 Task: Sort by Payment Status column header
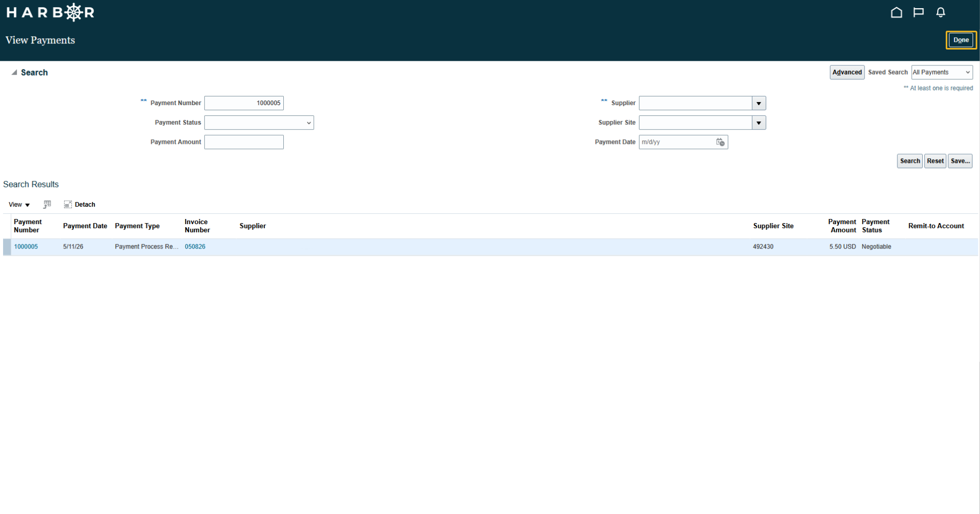(875, 226)
